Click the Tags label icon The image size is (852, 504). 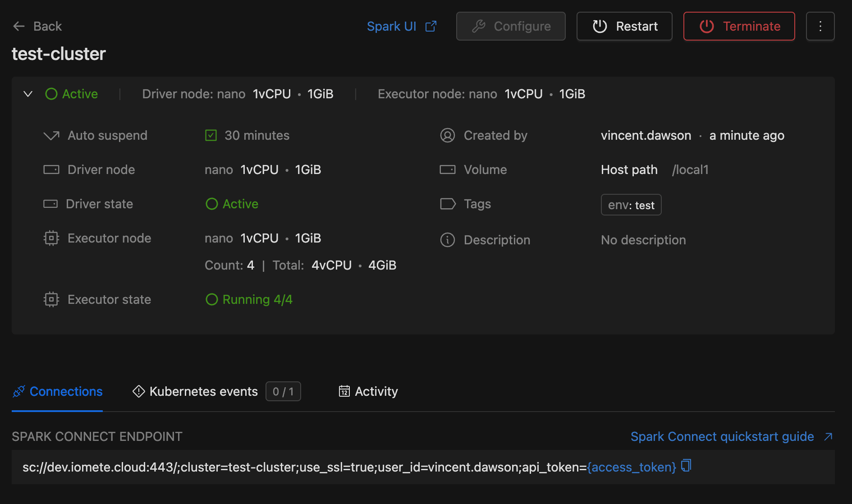coord(448,204)
